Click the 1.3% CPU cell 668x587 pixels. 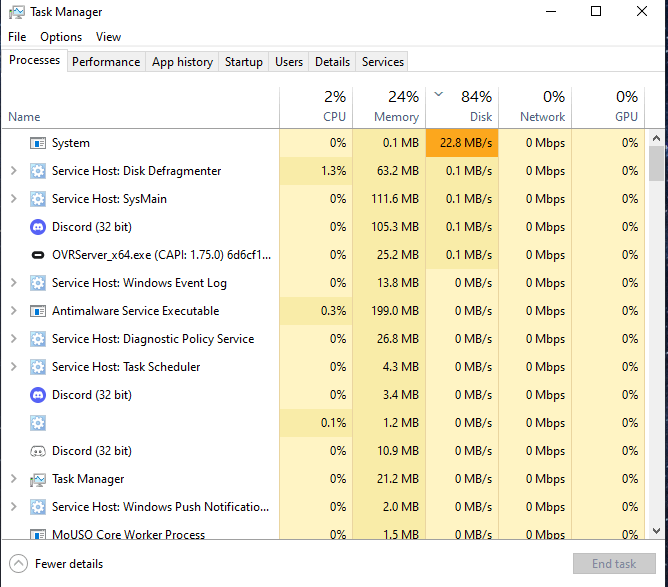pos(316,171)
